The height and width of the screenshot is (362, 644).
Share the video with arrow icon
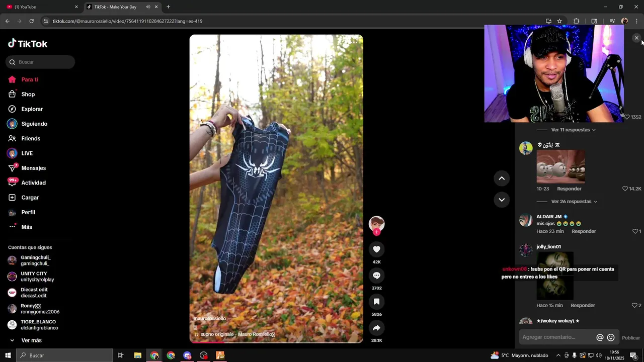[376, 328]
